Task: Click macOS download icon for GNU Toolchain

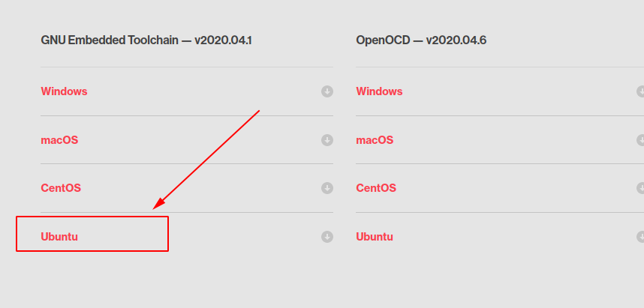Action: (327, 140)
